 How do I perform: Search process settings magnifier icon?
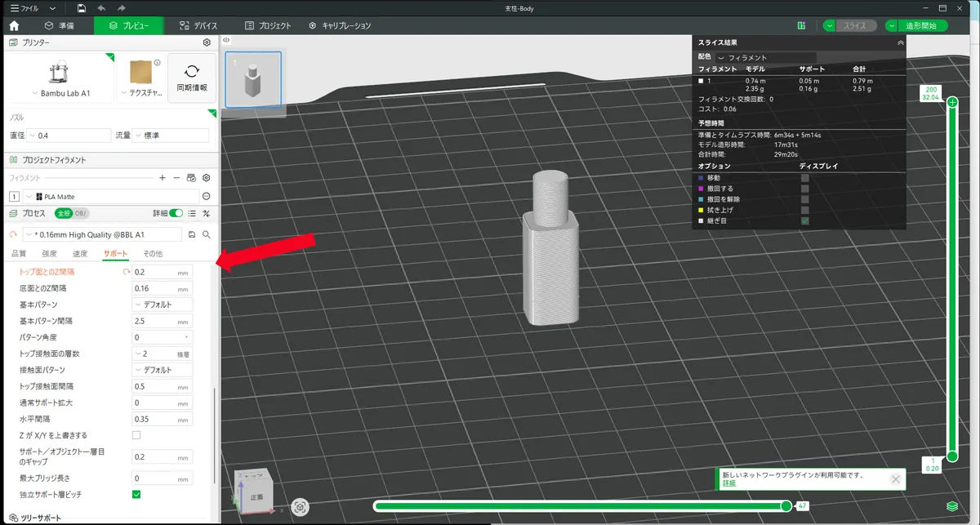207,234
